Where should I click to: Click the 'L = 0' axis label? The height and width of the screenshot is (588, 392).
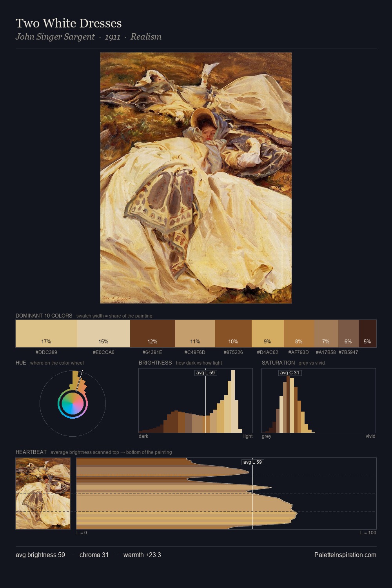coord(82,533)
